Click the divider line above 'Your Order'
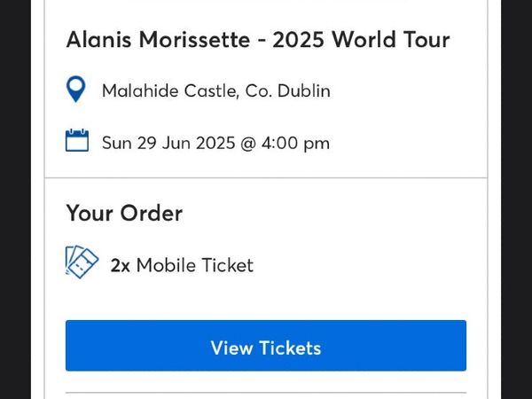532x399 pixels. 266,177
